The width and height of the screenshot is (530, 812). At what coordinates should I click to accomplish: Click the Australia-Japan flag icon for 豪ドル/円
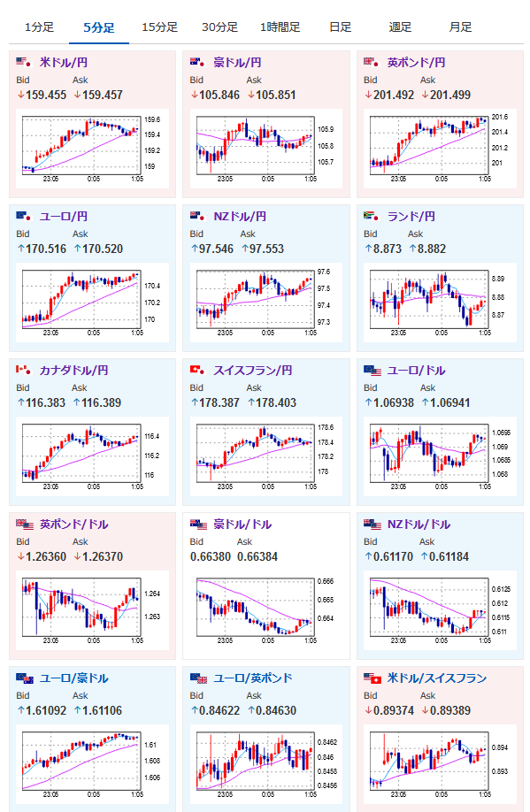[198, 63]
